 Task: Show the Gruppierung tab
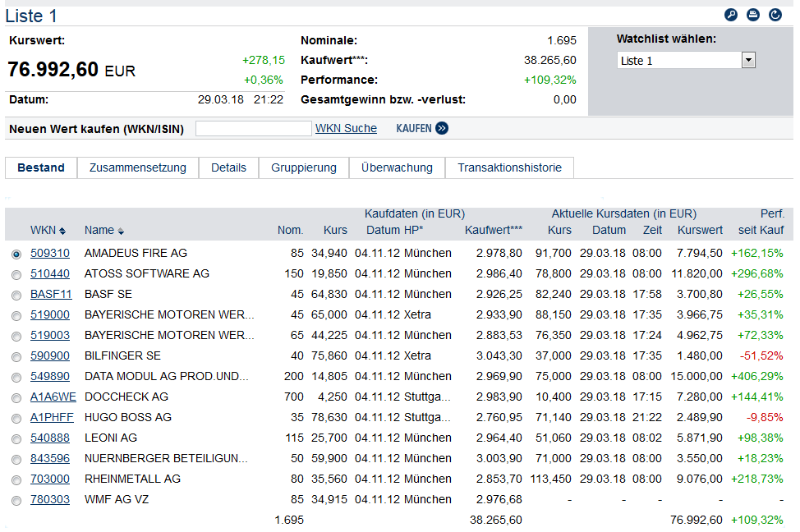click(304, 167)
